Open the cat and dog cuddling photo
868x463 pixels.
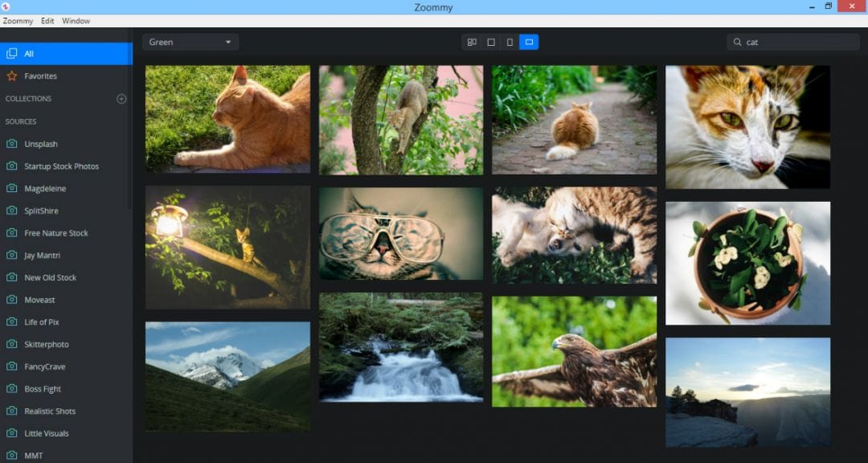(574, 235)
